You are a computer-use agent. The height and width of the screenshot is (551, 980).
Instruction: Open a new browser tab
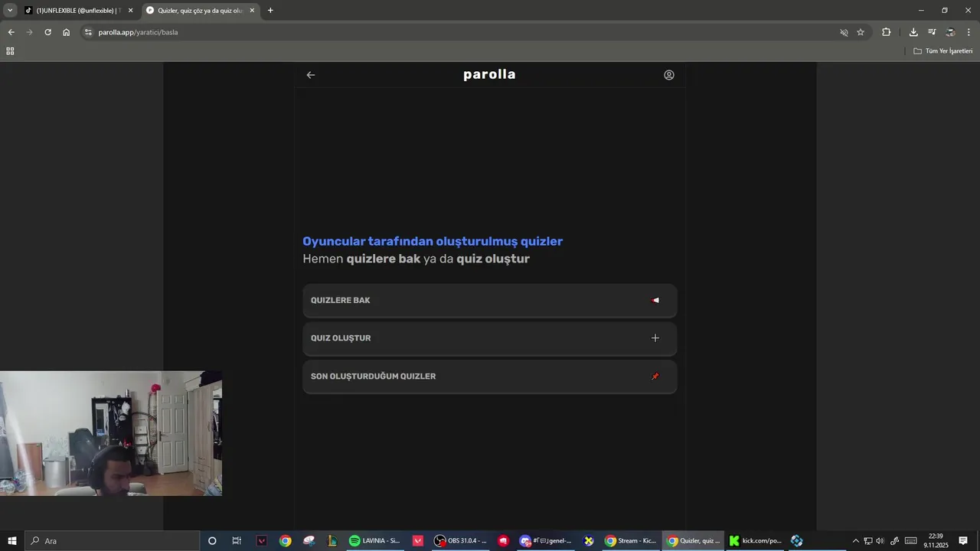coord(270,11)
